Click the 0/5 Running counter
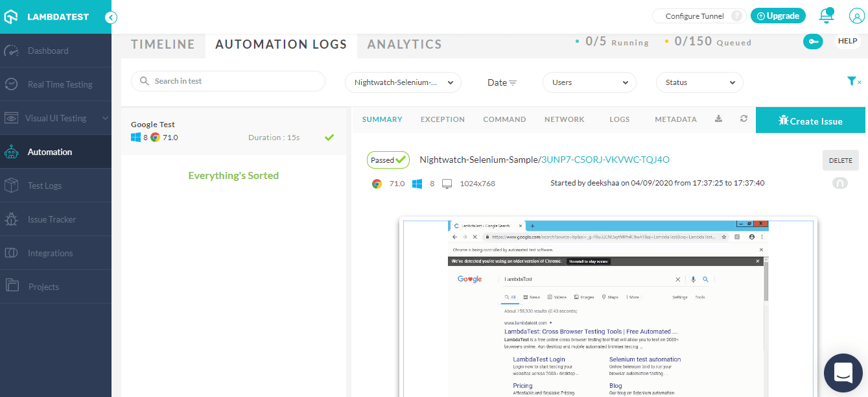868x397 pixels. [612, 42]
